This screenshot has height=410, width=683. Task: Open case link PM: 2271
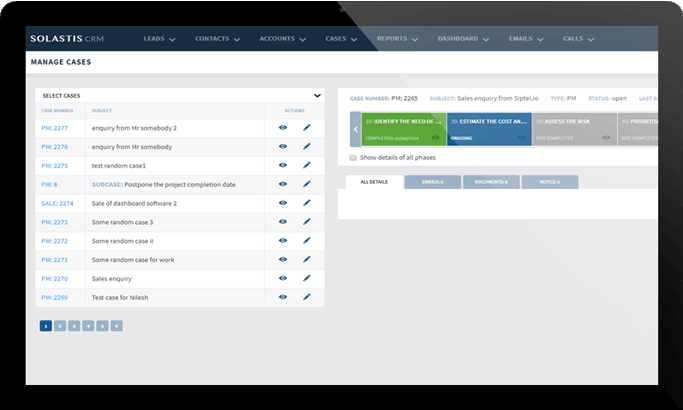click(x=54, y=259)
